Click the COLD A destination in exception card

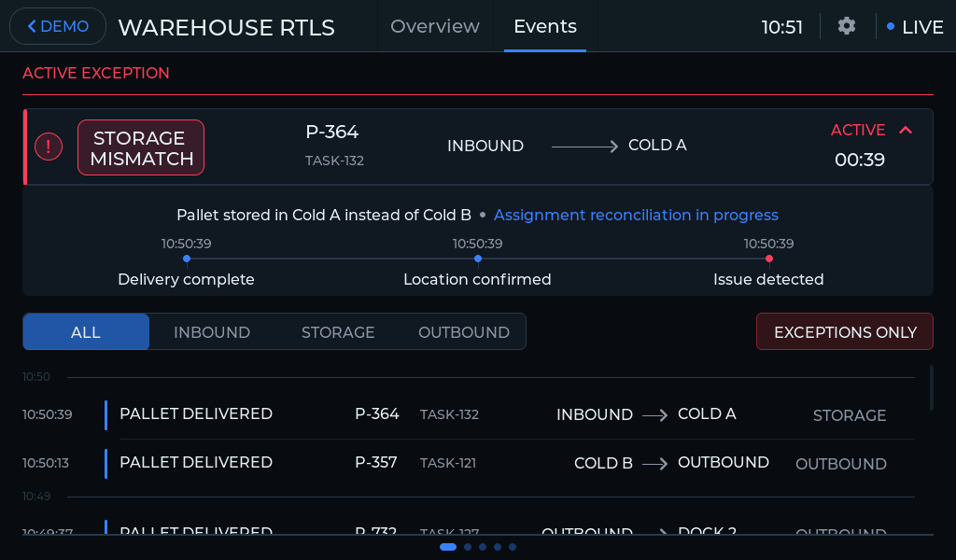click(x=657, y=145)
